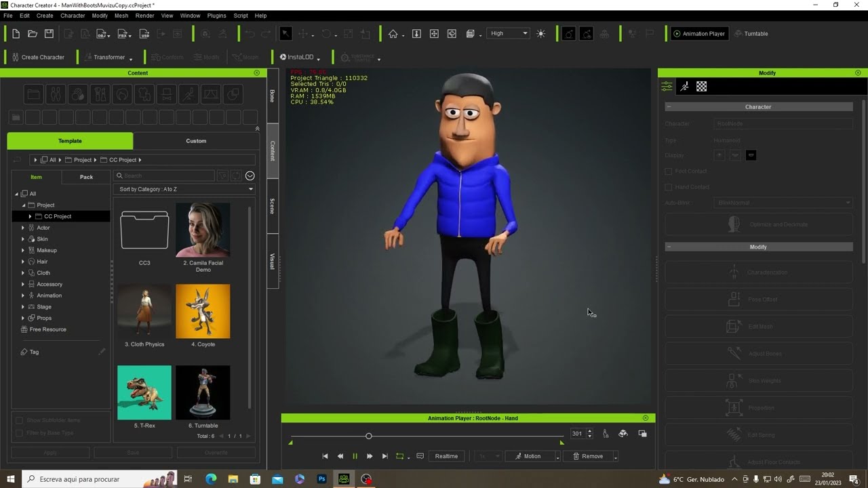Screen dimensions: 868x488
Task: Expand the Hair tree node
Action: pos(23,262)
